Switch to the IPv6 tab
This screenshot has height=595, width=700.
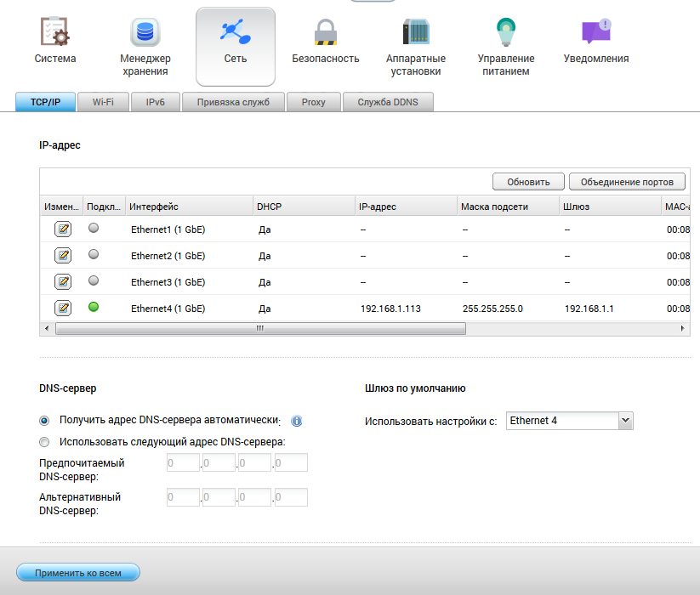[155, 102]
